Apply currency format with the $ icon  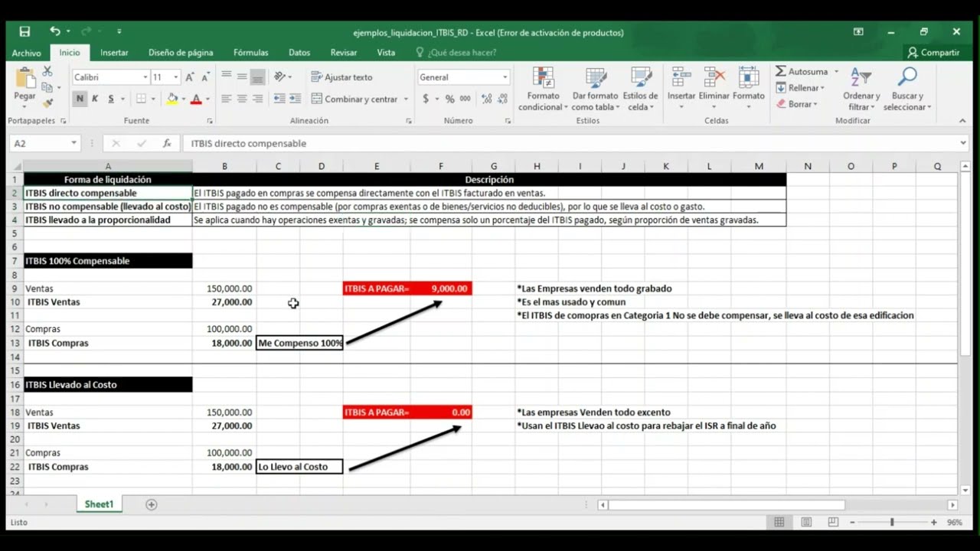tap(426, 99)
